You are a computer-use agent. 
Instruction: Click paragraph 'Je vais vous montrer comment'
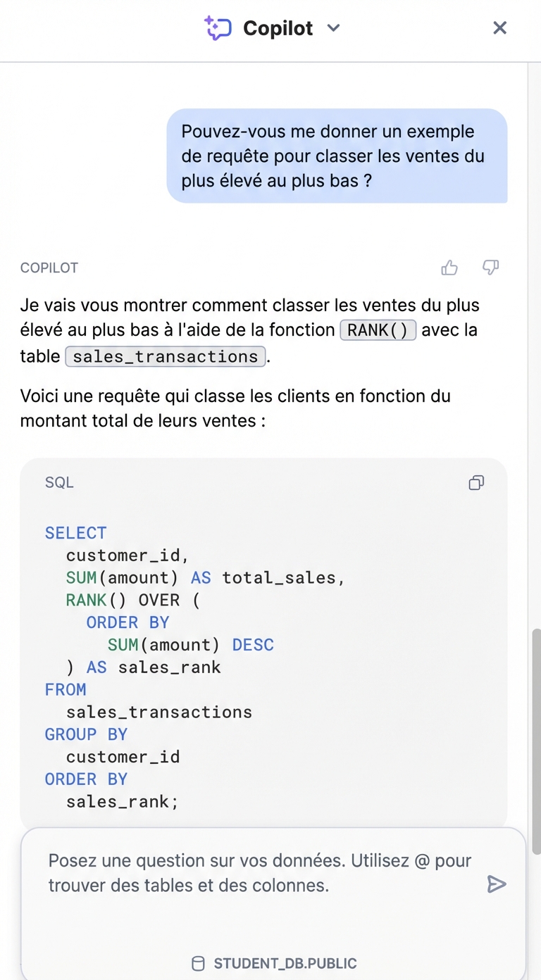pos(250,330)
